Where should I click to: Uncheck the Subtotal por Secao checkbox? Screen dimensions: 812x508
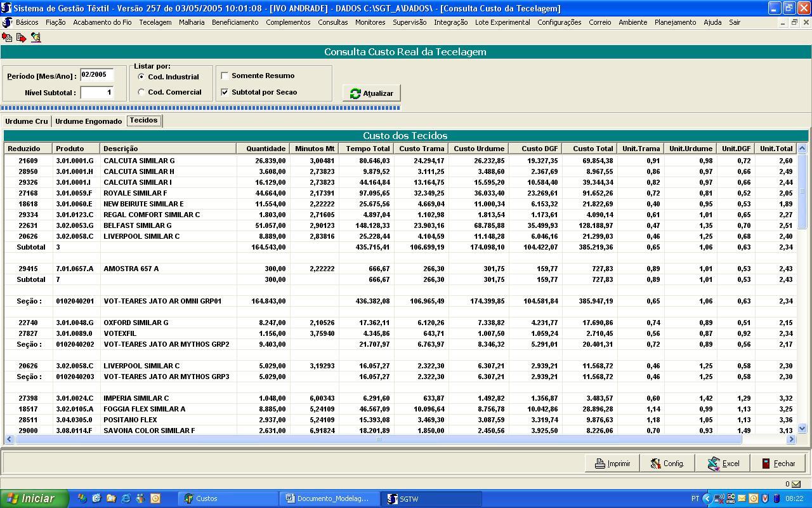[x=225, y=92]
